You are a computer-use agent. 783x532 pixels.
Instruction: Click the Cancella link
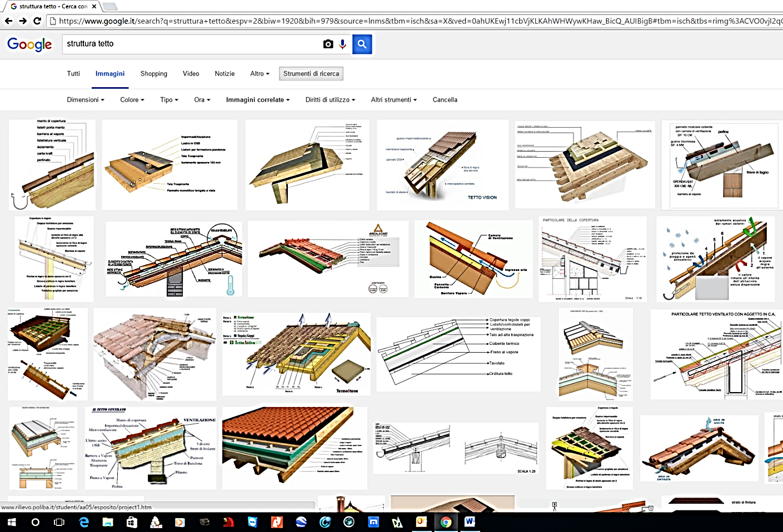click(445, 100)
